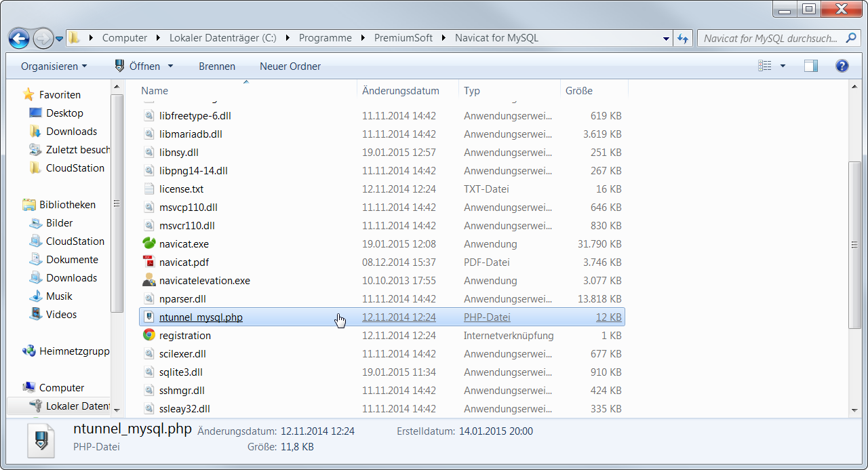Screen dimensions: 868x470
Task: Select the nparser.dll file name
Action: click(182, 298)
